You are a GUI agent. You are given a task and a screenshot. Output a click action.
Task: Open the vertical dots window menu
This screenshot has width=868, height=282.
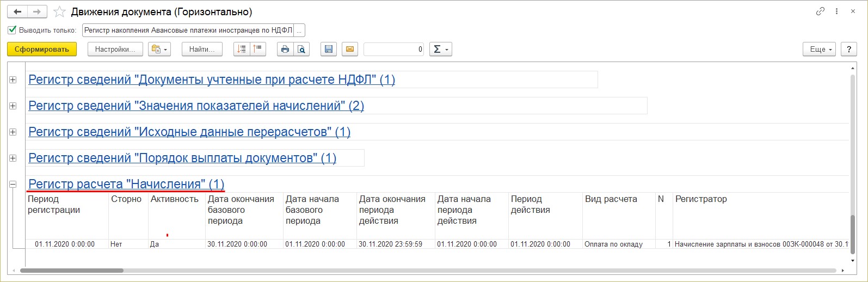click(x=837, y=11)
